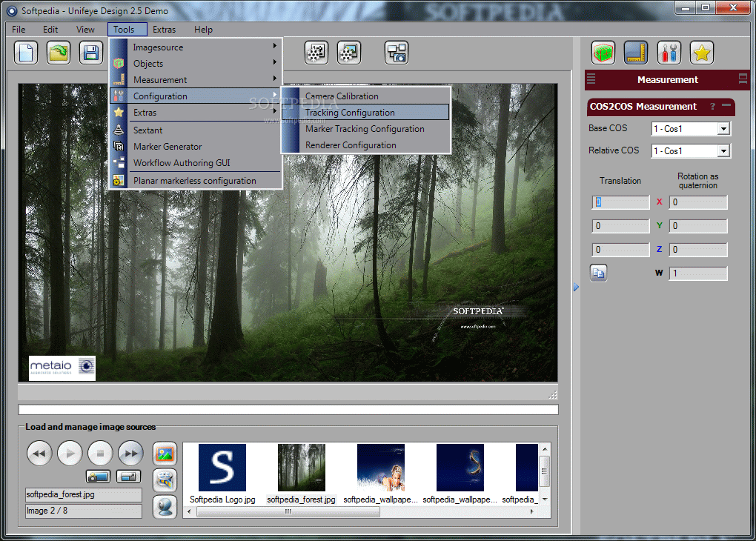Open Workflow Authoring GUI

(195, 163)
